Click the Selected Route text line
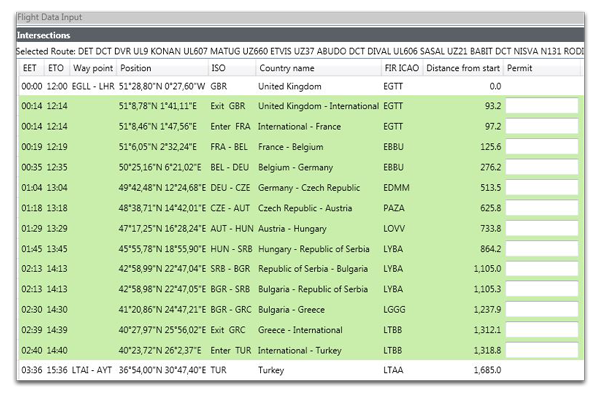 pyautogui.click(x=300, y=51)
